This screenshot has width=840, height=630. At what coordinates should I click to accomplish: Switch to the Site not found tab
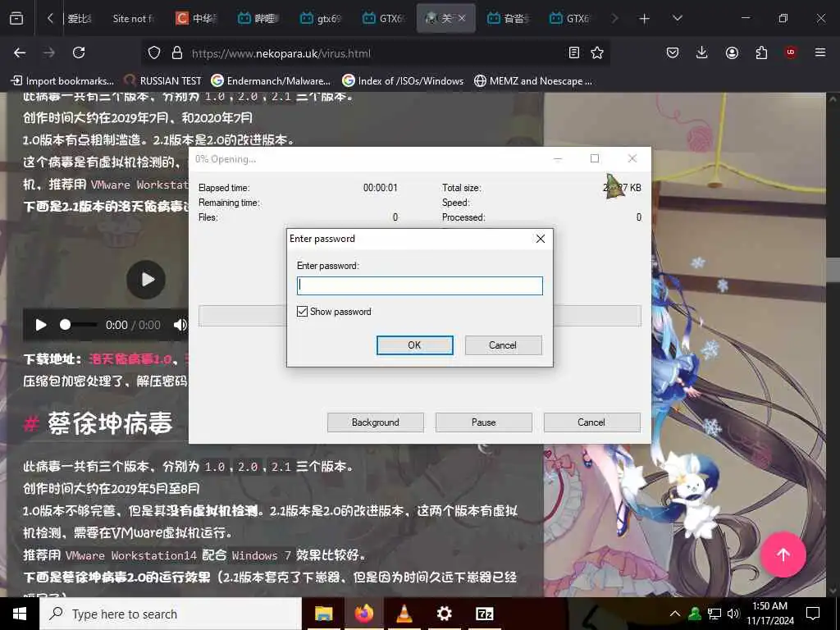coord(133,19)
